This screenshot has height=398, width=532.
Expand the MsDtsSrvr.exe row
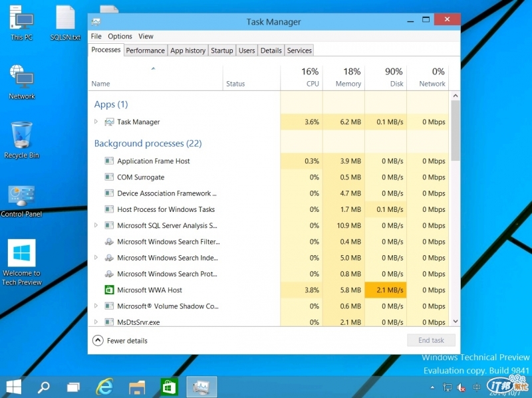(96, 322)
